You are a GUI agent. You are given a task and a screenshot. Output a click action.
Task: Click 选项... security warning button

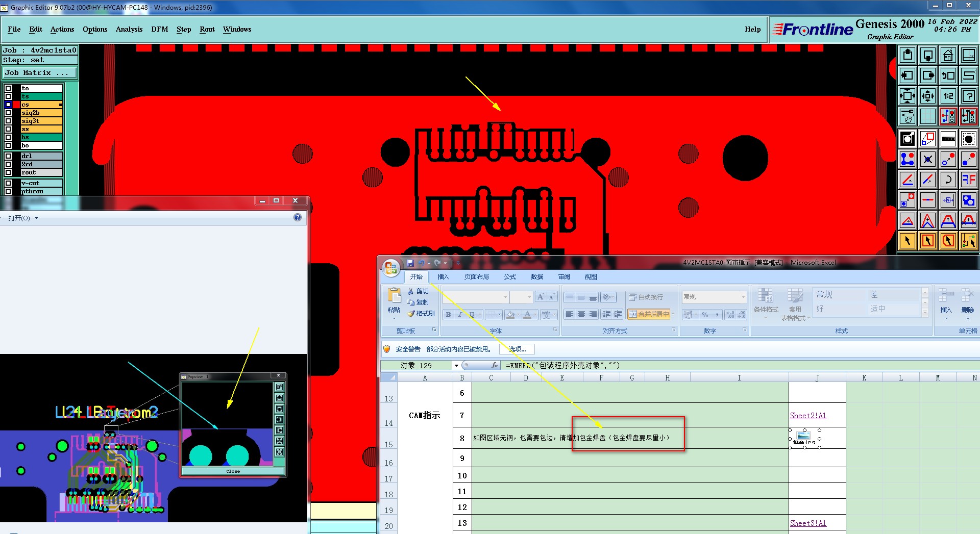point(517,349)
